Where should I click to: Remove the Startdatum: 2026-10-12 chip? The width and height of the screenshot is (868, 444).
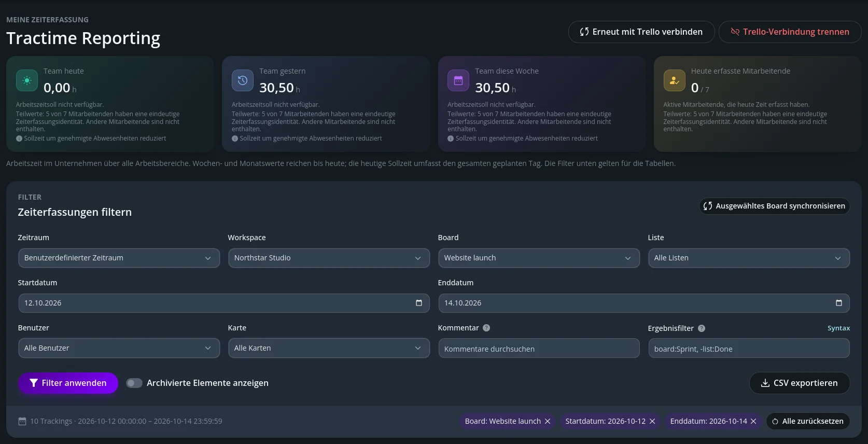pyautogui.click(x=652, y=421)
